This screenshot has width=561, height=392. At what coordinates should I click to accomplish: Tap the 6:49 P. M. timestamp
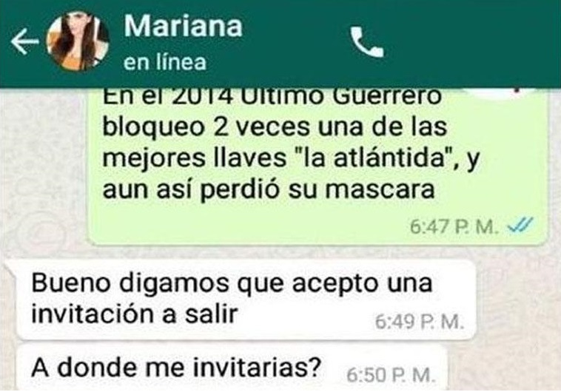[x=419, y=322]
